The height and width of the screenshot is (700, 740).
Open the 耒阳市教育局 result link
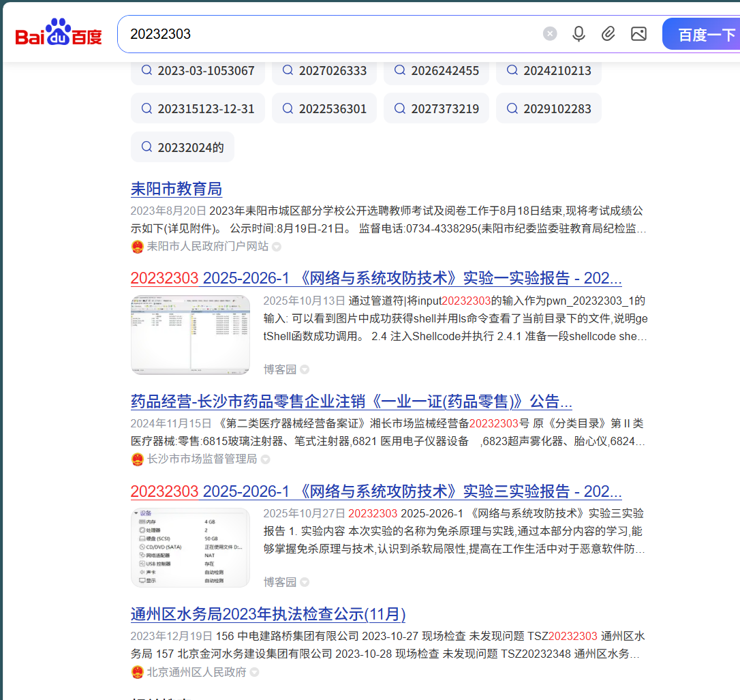tap(176, 189)
